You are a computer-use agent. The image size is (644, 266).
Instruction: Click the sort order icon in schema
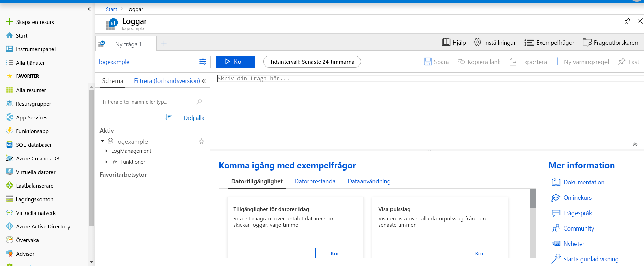tap(168, 117)
